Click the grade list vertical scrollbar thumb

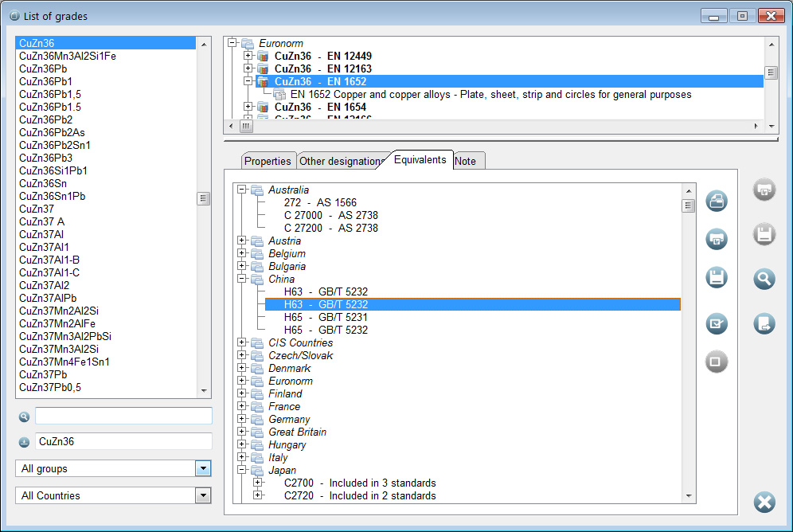203,198
